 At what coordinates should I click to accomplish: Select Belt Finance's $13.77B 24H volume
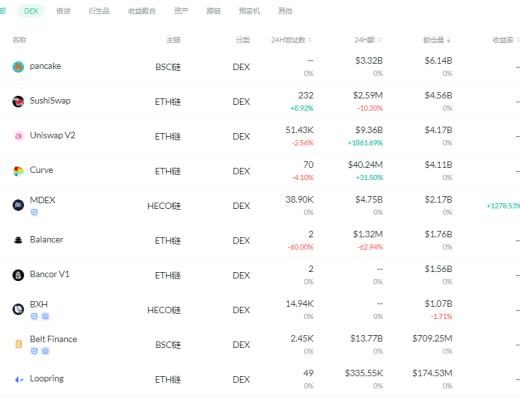coord(366,338)
